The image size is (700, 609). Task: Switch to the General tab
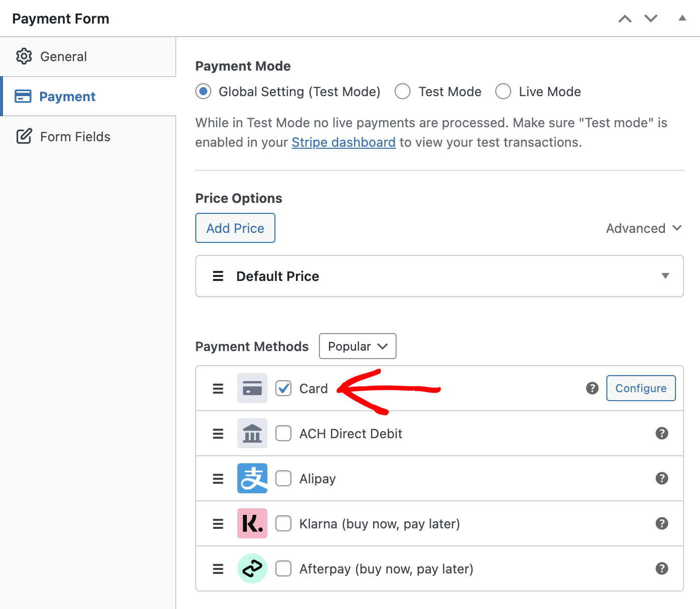click(x=88, y=57)
